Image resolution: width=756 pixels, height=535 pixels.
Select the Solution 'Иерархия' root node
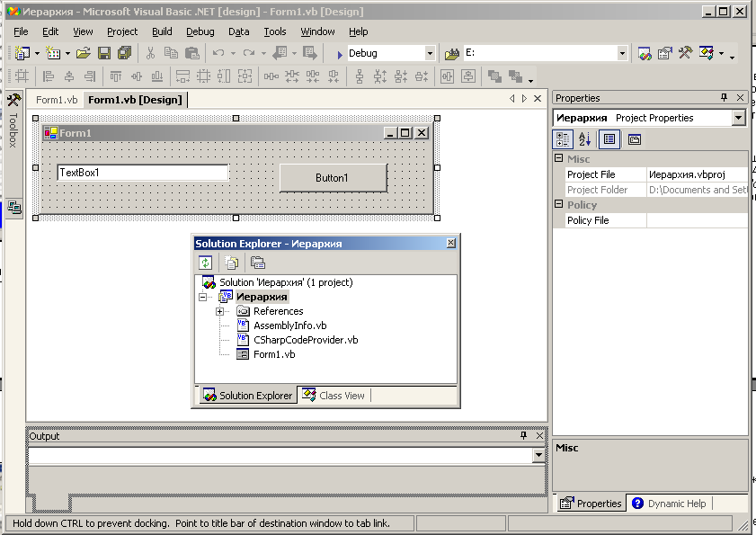point(286,282)
